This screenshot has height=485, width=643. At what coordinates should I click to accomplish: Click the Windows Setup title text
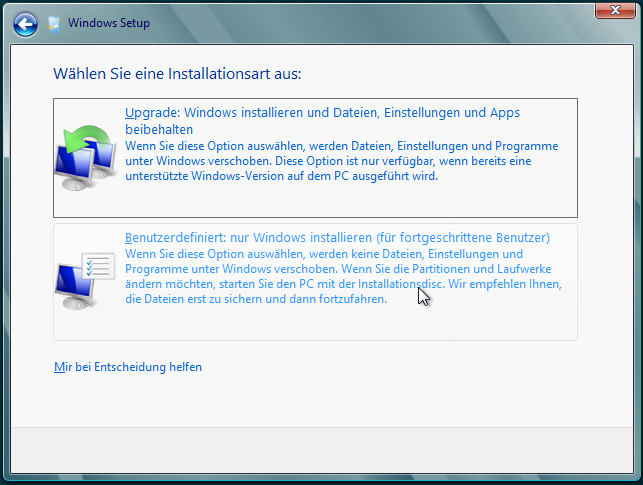coord(109,22)
